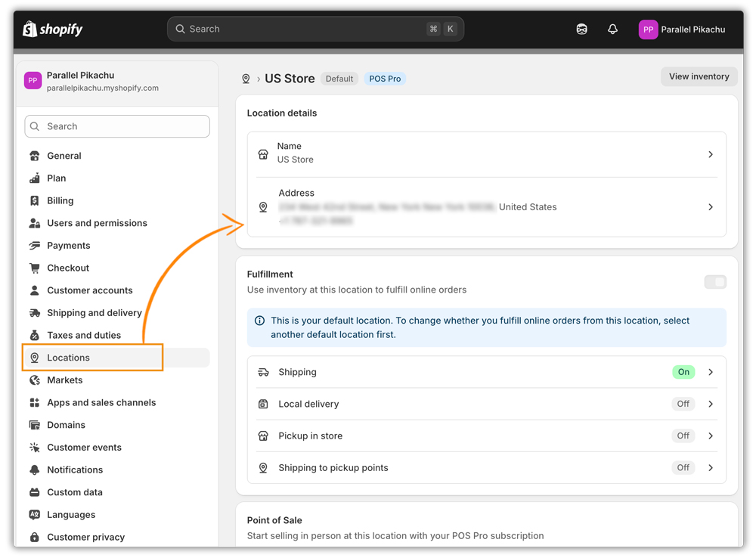This screenshot has width=756, height=558.
Task: Click the Domains icon
Action: tap(35, 425)
